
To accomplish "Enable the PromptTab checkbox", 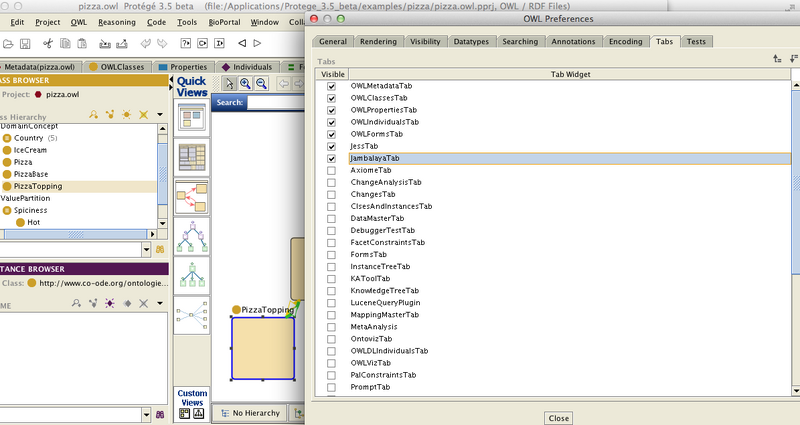I will [332, 387].
